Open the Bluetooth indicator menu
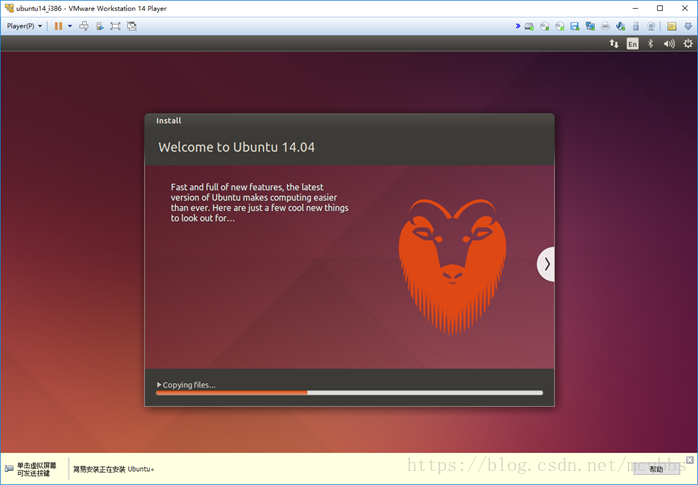 650,44
